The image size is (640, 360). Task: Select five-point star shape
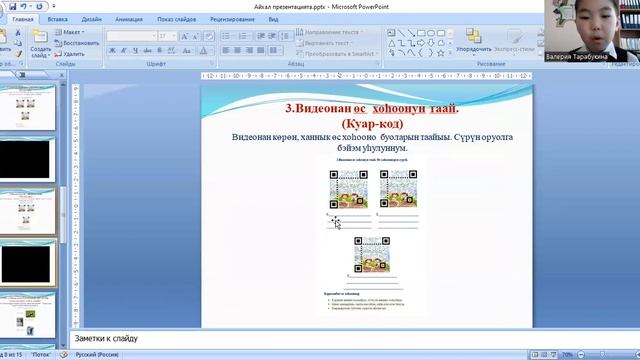(441, 53)
